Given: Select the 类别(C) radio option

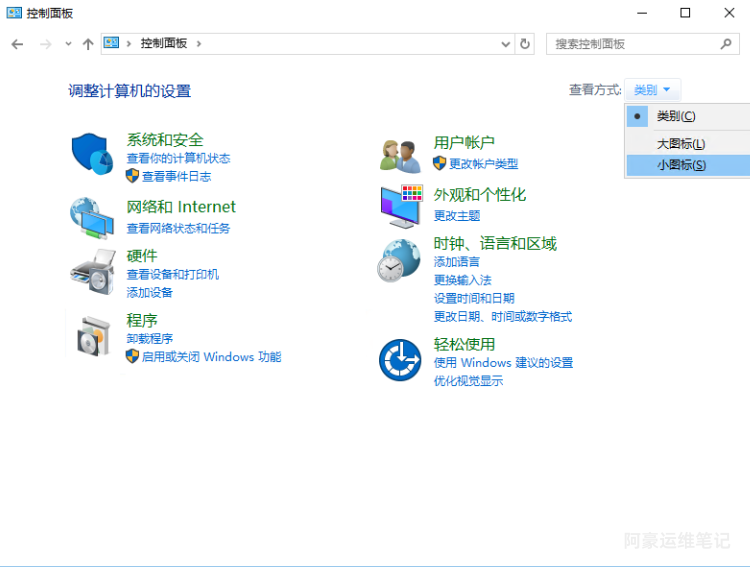Looking at the screenshot, I should 676,116.
